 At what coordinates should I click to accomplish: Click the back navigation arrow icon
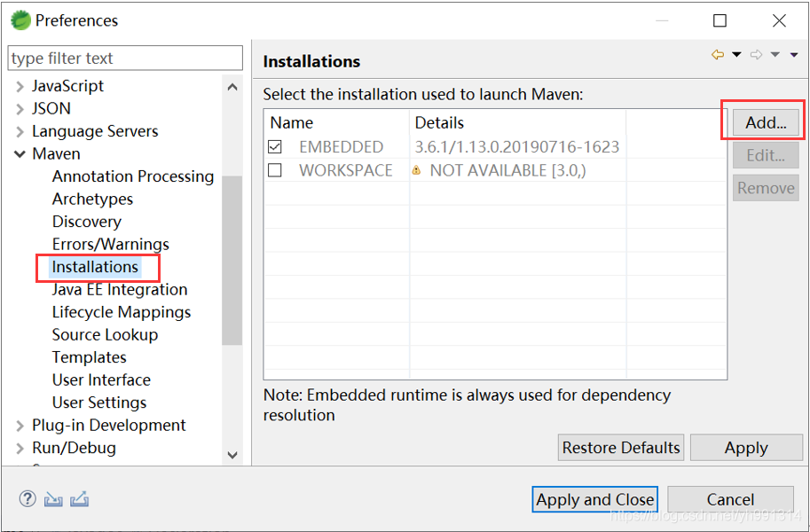pyautogui.click(x=718, y=55)
